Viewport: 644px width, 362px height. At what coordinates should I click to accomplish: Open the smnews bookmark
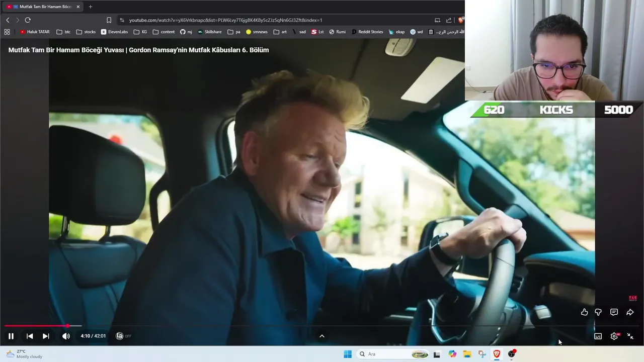point(257,32)
